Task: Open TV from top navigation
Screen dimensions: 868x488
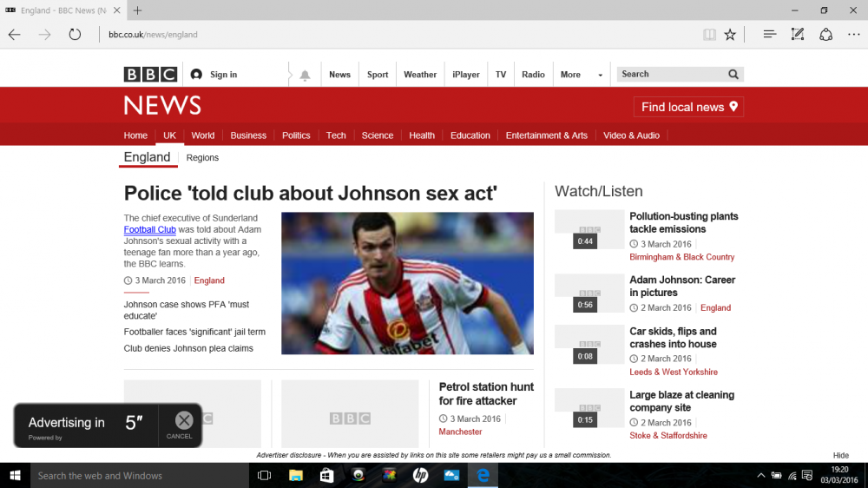Action: click(501, 74)
